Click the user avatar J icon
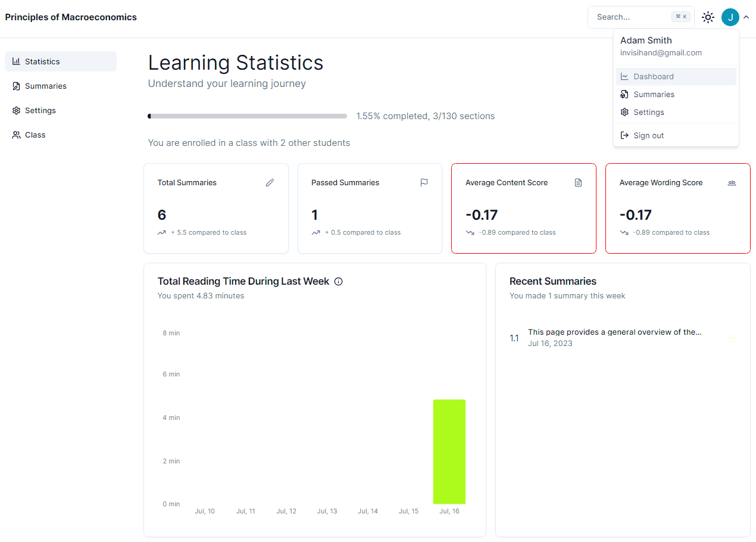 point(730,17)
